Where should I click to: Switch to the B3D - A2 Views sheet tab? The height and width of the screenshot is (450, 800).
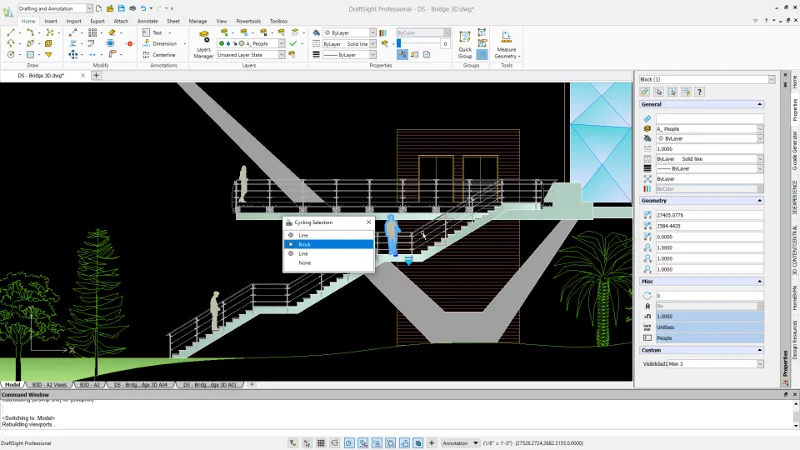(x=49, y=384)
